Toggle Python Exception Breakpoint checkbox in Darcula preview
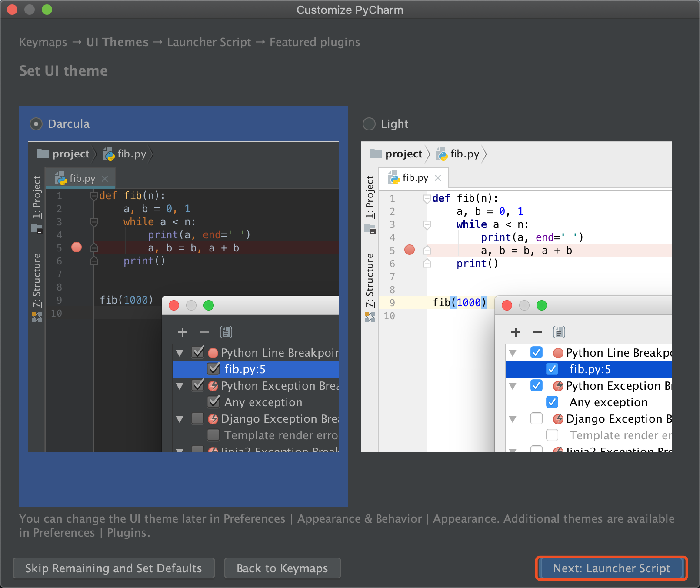 point(198,385)
